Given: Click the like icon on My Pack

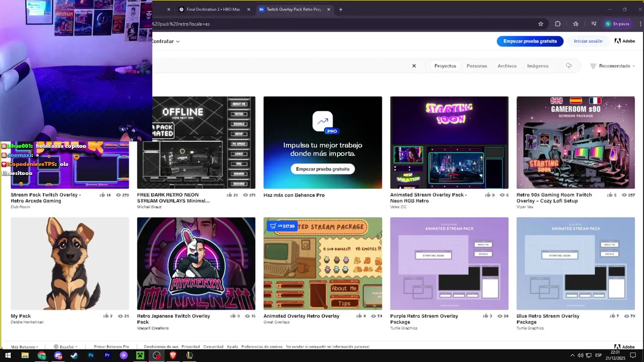Looking at the screenshot, I should (x=106, y=316).
